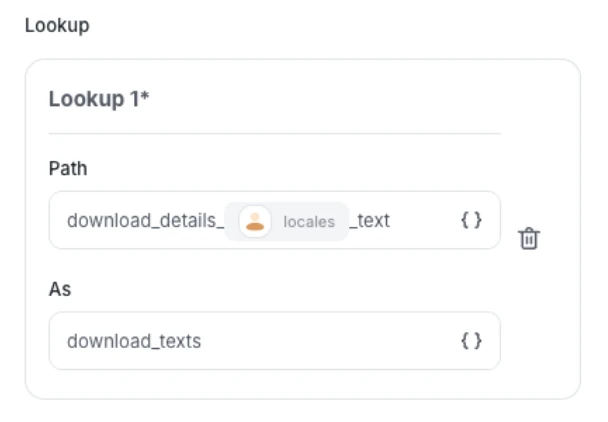Focus the Path input field

coord(420,220)
